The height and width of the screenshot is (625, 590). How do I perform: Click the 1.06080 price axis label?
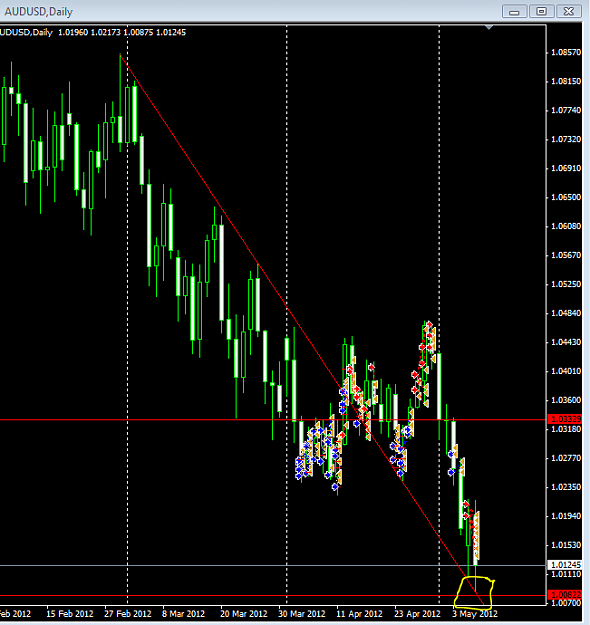[566, 226]
